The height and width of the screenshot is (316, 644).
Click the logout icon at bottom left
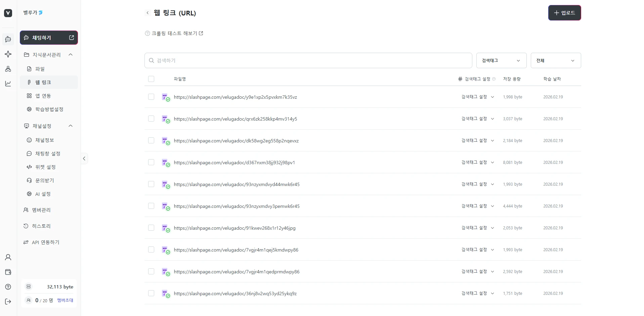8,302
